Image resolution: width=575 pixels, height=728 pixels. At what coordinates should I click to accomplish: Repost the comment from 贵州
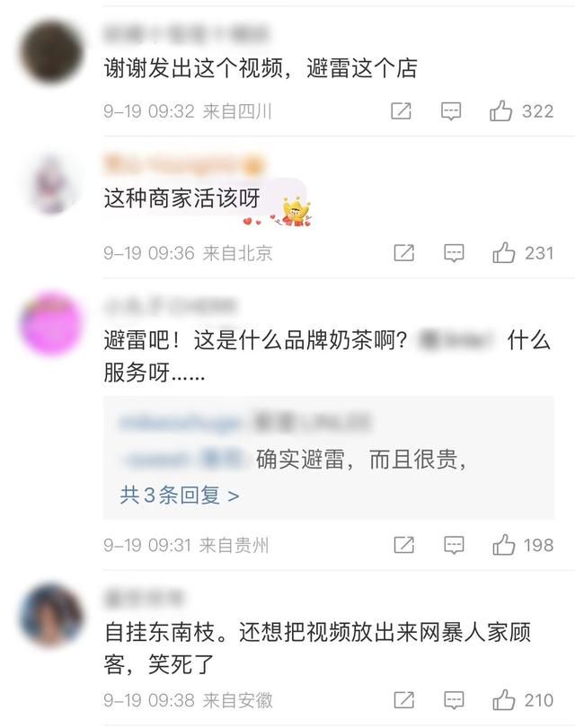(x=404, y=545)
